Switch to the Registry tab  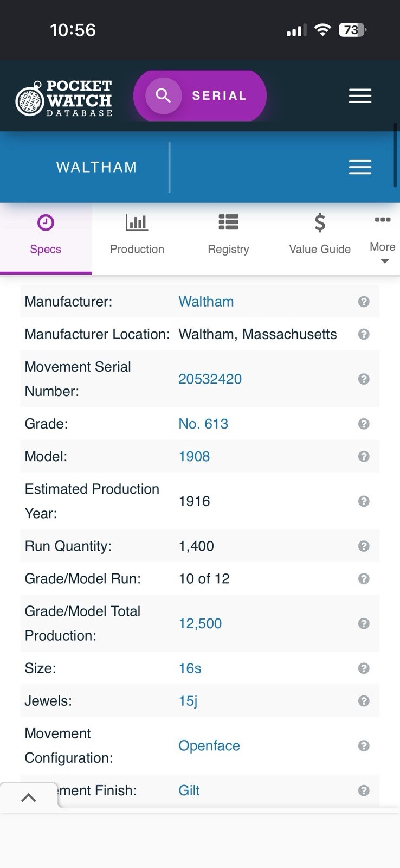click(228, 238)
